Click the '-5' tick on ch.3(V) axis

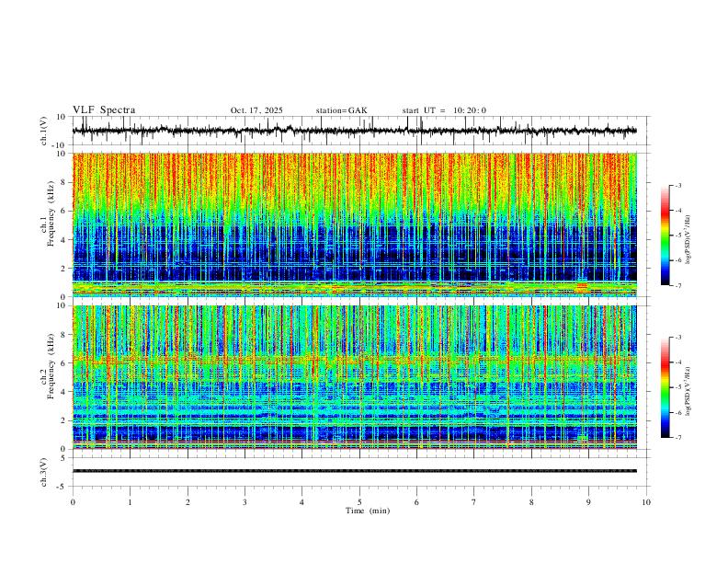coord(63,487)
